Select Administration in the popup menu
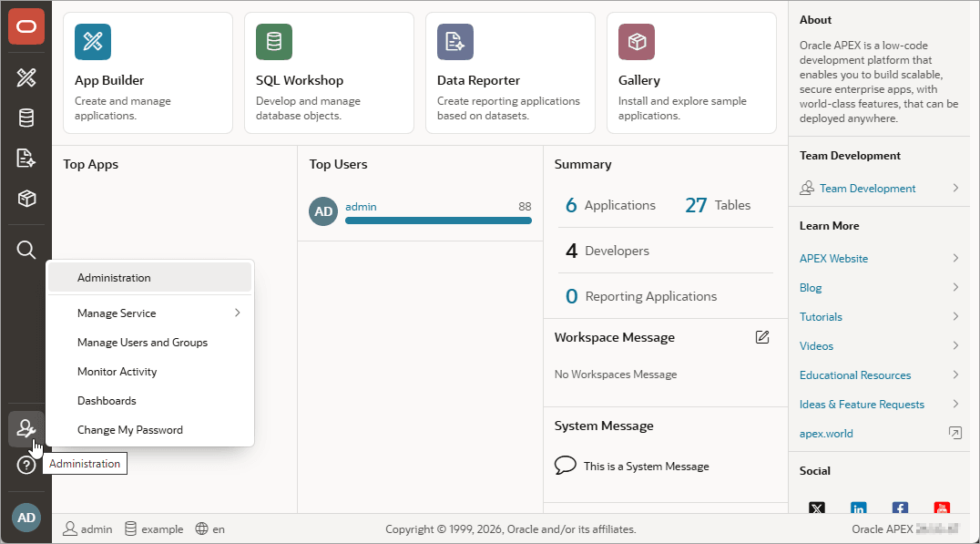Screen dimensions: 980x544 coord(150,278)
